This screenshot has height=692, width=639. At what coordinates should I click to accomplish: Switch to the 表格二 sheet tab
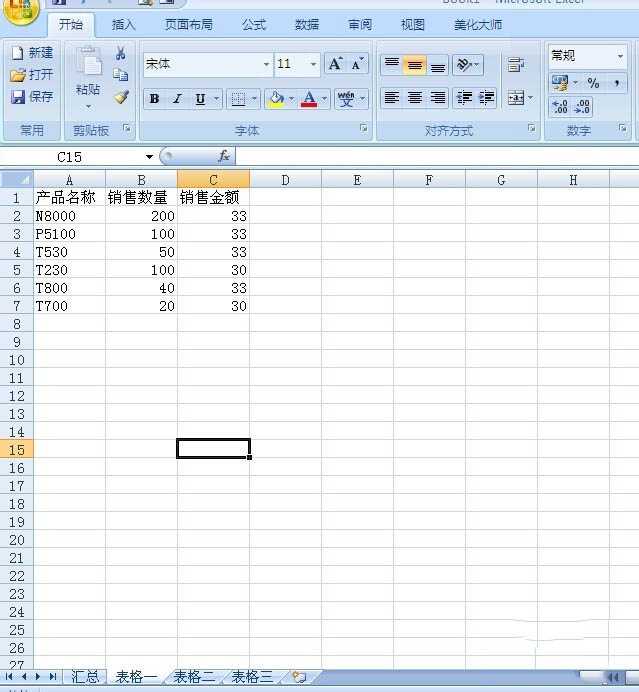[x=193, y=676]
